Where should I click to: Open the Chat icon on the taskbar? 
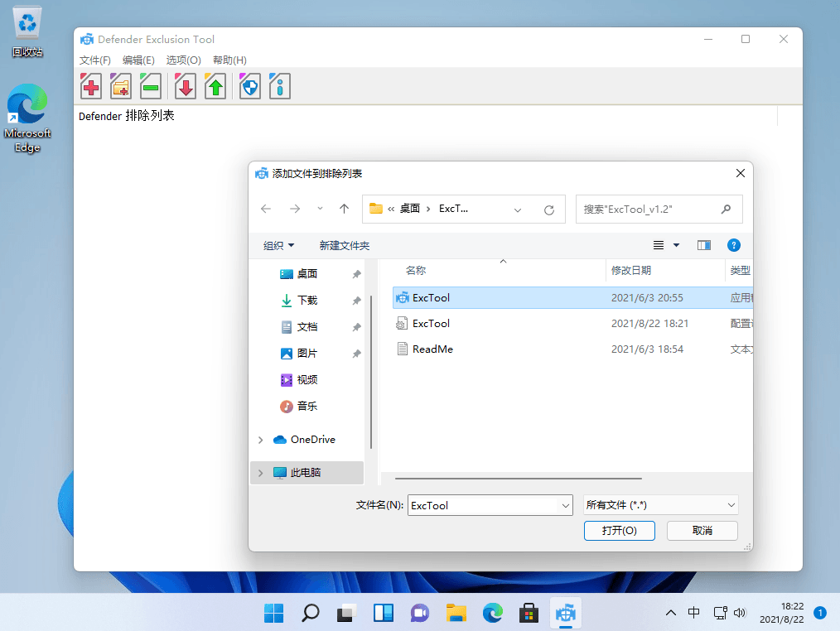tap(419, 613)
